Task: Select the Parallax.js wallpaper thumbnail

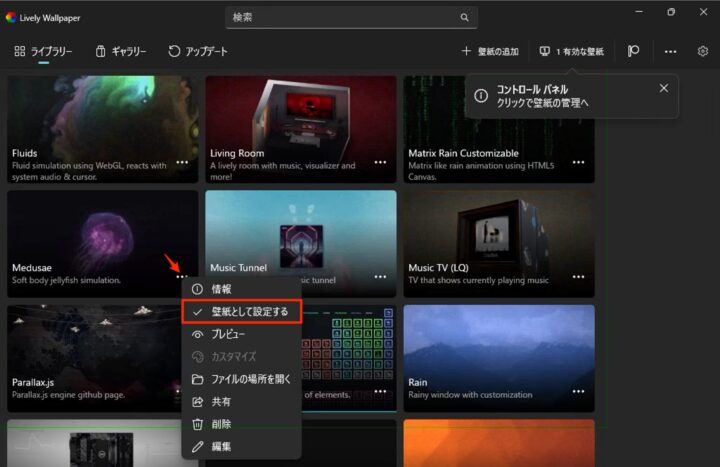Action: click(94, 358)
